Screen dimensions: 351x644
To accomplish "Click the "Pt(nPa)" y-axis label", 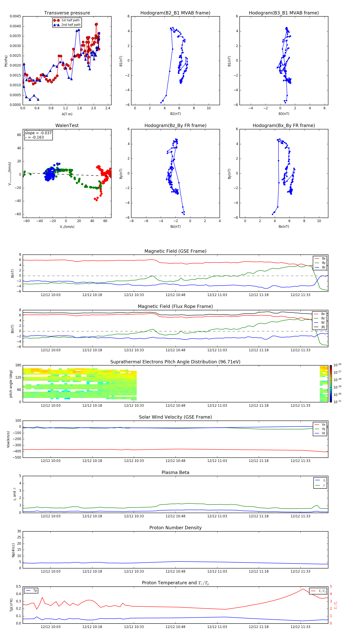I will pyautogui.click(x=6, y=61).
